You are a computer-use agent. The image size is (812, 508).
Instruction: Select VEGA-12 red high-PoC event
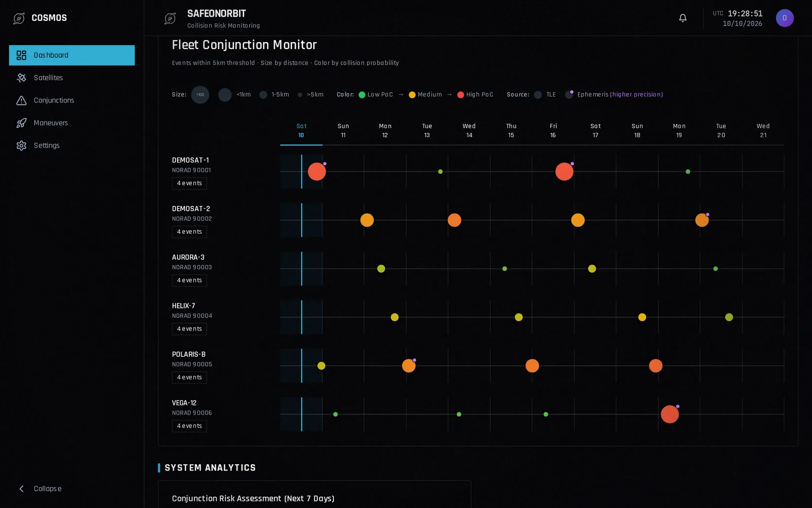tap(670, 415)
